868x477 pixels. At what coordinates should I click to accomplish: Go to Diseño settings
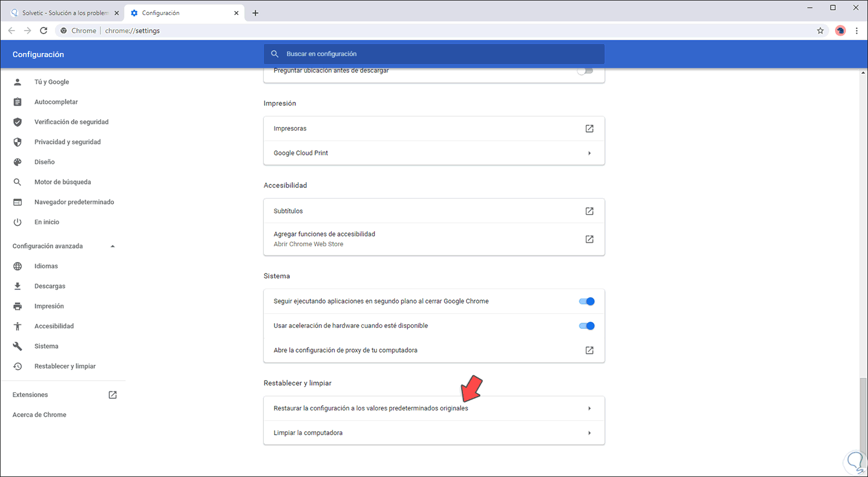pos(45,162)
